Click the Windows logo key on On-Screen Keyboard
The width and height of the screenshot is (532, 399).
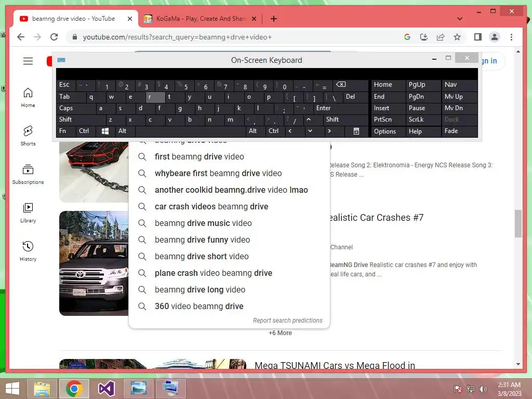[105, 131]
